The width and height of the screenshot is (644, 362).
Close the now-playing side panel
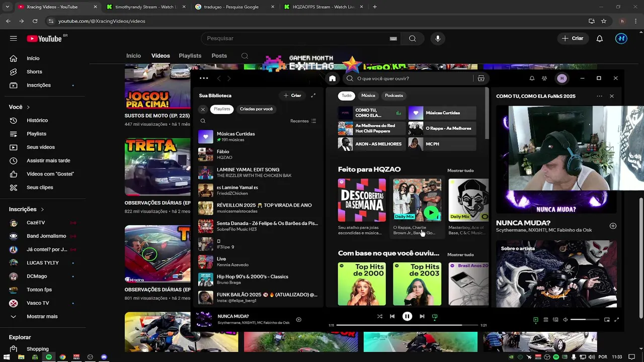[x=611, y=96]
